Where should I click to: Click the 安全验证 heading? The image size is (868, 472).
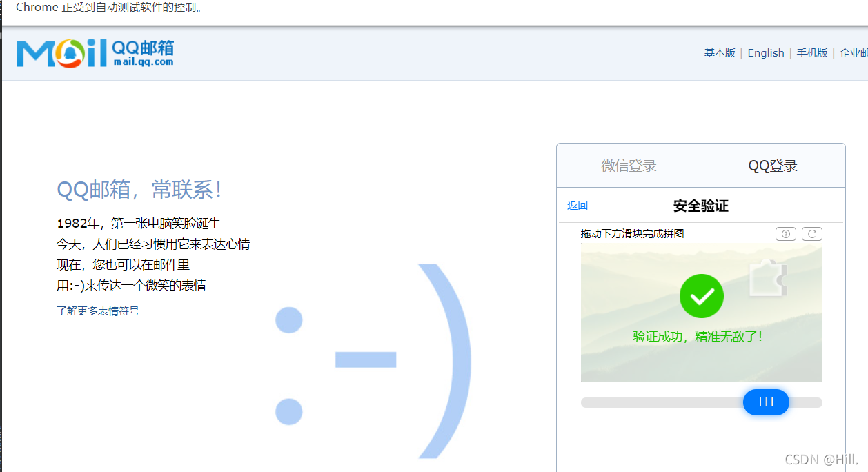coord(701,206)
